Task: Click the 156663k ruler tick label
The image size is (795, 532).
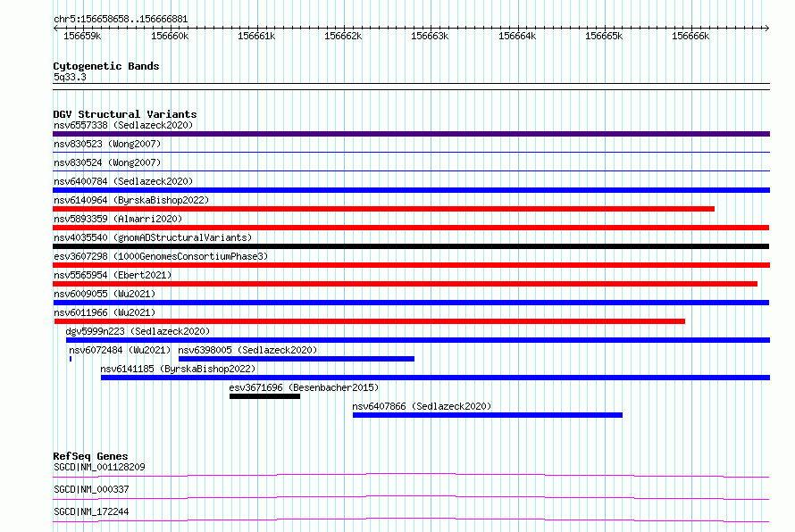Action: point(430,36)
